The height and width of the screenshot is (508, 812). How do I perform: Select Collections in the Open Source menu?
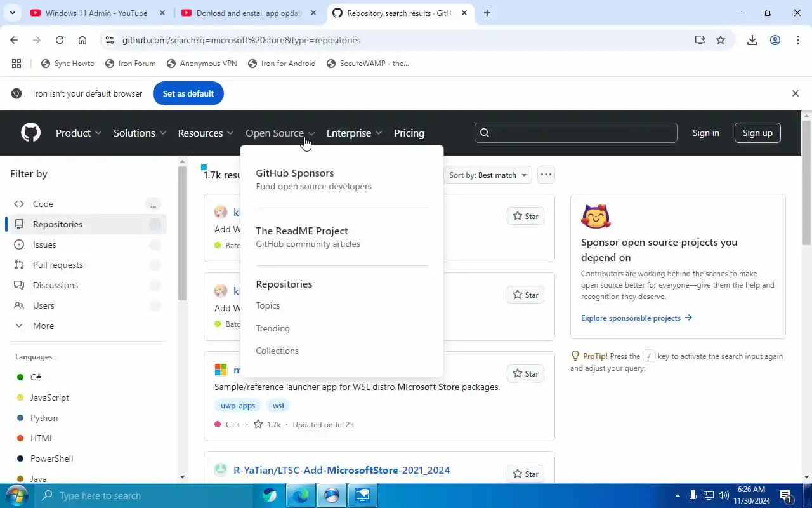click(x=277, y=351)
